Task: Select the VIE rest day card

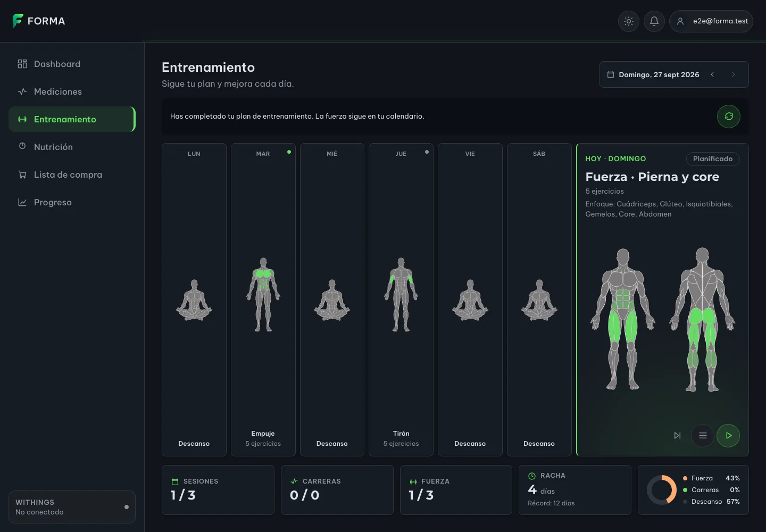Action: tap(470, 300)
